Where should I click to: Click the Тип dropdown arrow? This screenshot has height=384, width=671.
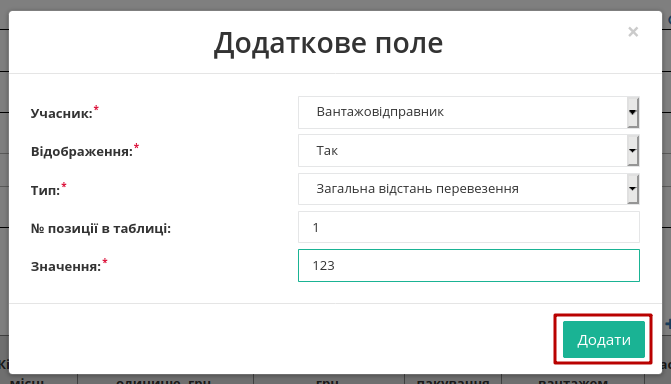633,189
